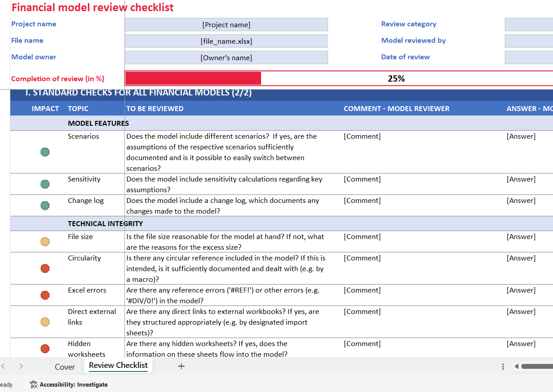Click the [Answer] cell for Circularity

(521, 258)
